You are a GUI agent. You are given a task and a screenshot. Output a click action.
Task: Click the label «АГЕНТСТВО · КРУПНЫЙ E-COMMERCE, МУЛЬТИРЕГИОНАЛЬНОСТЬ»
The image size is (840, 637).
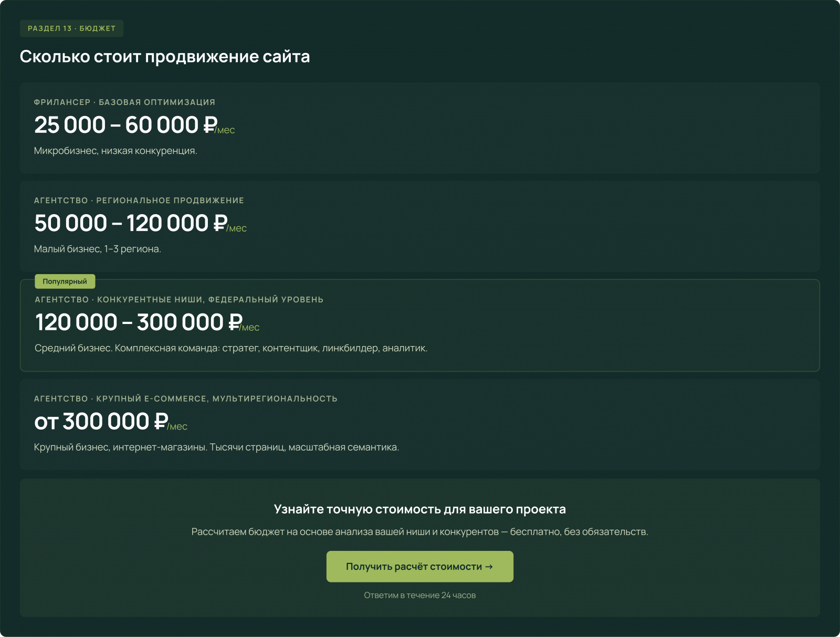point(186,399)
